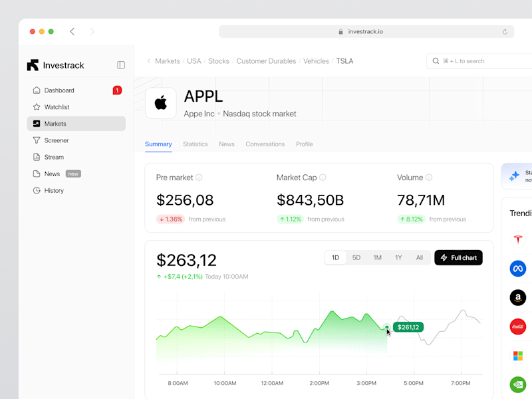Open the Conversations tab

[x=265, y=144]
